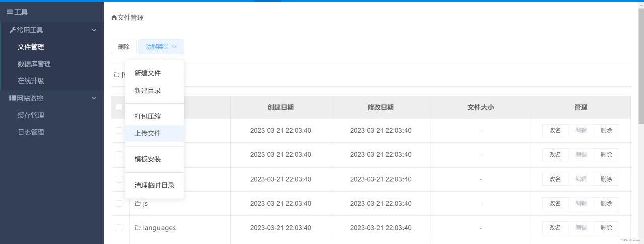Toggle the select-all checkbox in table header
644x244 pixels.
click(x=119, y=107)
